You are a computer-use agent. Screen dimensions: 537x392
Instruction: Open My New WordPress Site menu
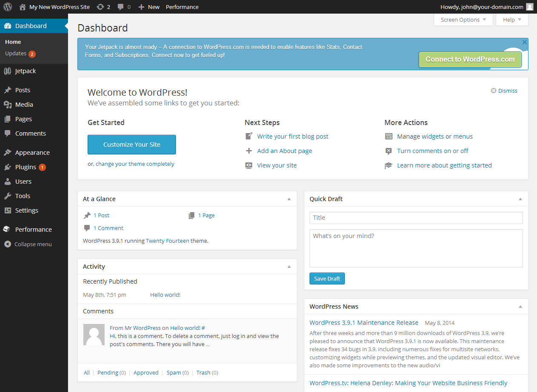(60, 7)
